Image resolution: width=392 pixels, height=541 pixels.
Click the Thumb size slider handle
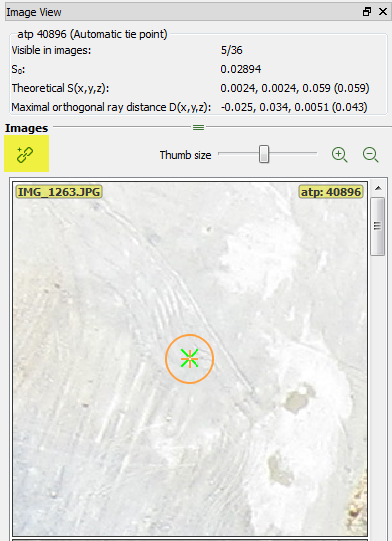(264, 154)
